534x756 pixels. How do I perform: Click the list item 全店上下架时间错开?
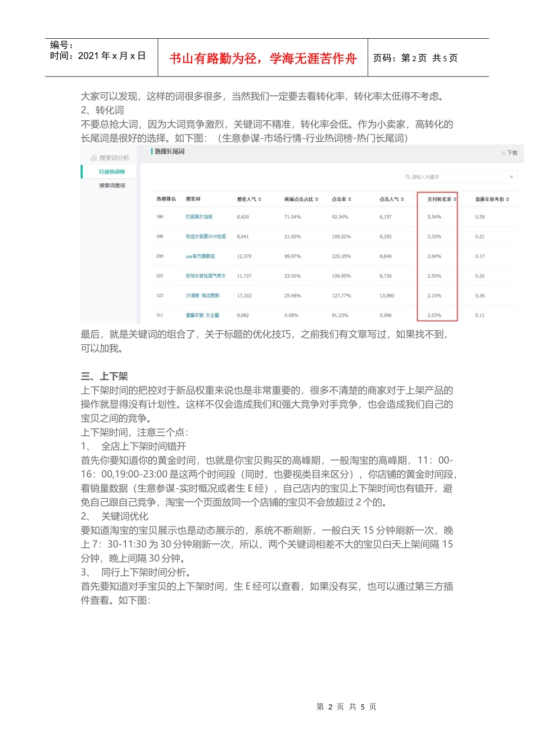(143, 447)
